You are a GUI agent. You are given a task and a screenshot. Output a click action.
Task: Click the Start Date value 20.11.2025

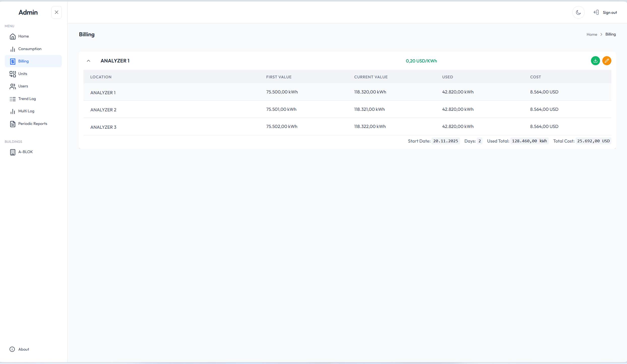[x=445, y=141]
